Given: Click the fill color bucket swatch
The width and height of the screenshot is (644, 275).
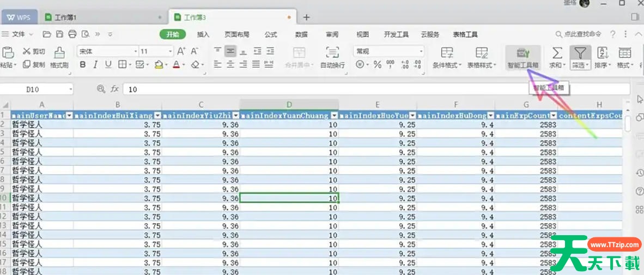Looking at the screenshot, I should [x=159, y=65].
